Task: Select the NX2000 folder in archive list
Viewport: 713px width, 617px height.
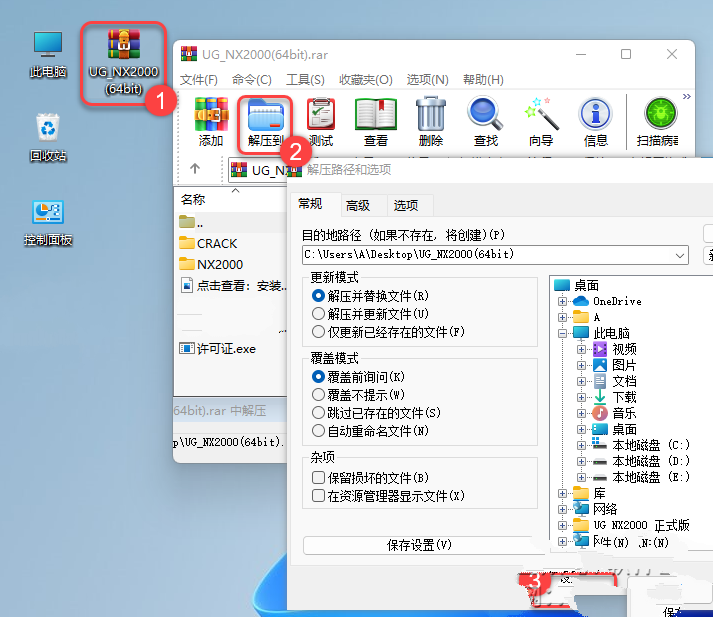Action: (x=211, y=264)
